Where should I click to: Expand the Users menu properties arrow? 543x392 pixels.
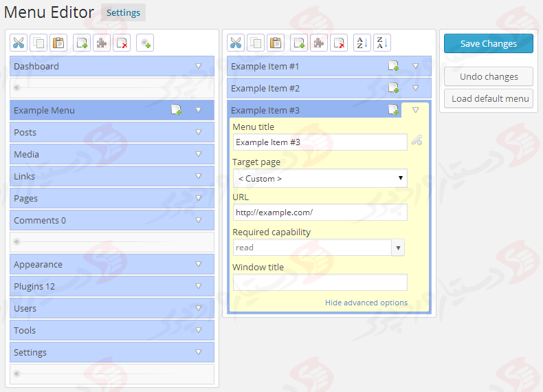click(x=199, y=308)
